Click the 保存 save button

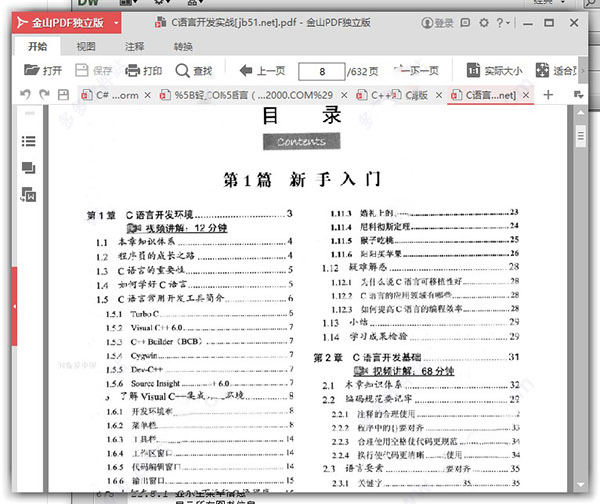click(93, 71)
